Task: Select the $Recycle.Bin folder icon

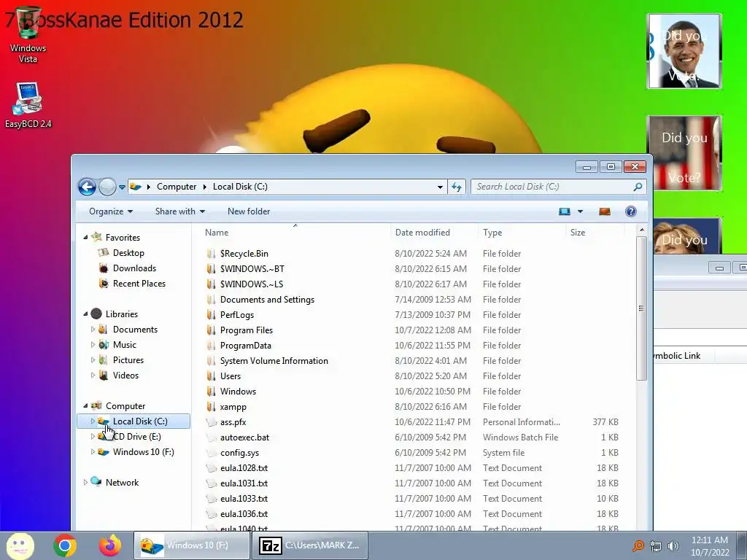Action: point(211,253)
